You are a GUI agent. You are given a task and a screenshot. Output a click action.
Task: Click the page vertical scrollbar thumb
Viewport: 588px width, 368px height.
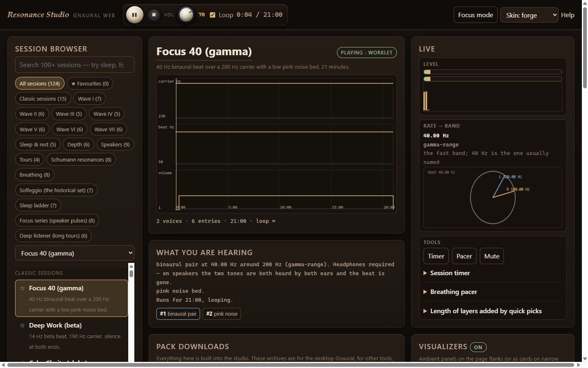click(585, 47)
